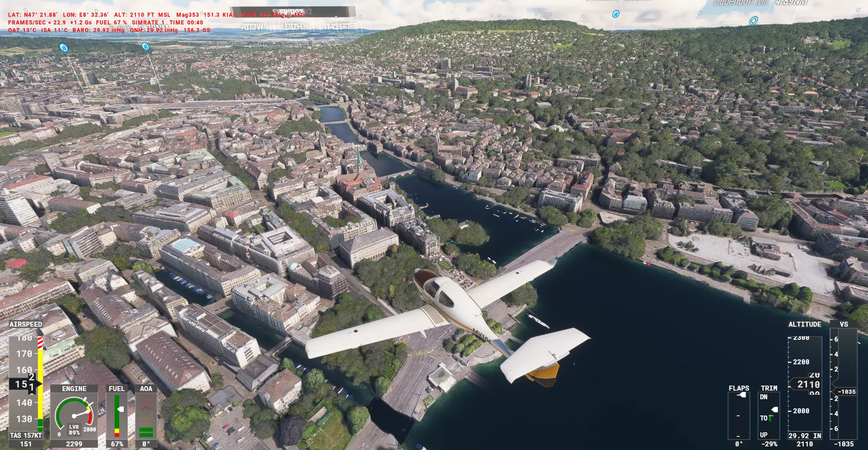Click the VS panel heading
868x450 pixels.
844,324
